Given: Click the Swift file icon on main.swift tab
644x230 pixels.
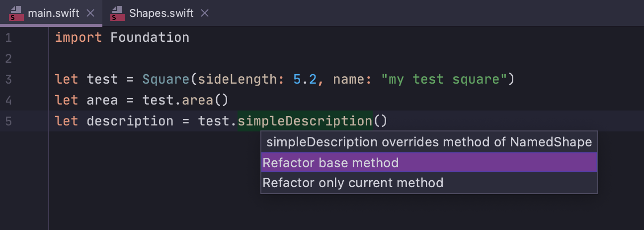Looking at the screenshot, I should click(16, 13).
